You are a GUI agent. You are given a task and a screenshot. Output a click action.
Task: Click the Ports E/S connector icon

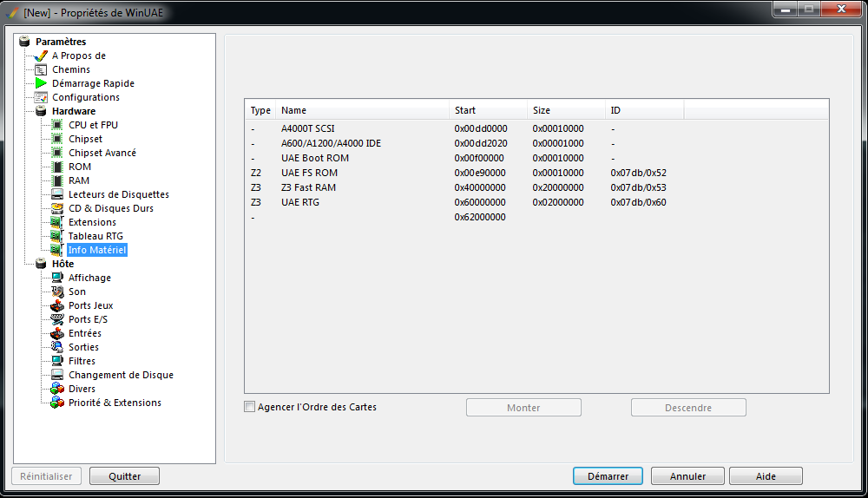click(x=57, y=319)
